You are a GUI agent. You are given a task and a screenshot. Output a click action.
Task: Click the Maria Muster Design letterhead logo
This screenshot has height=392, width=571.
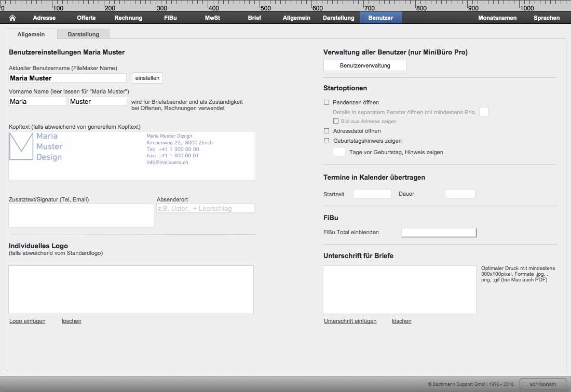(36, 146)
